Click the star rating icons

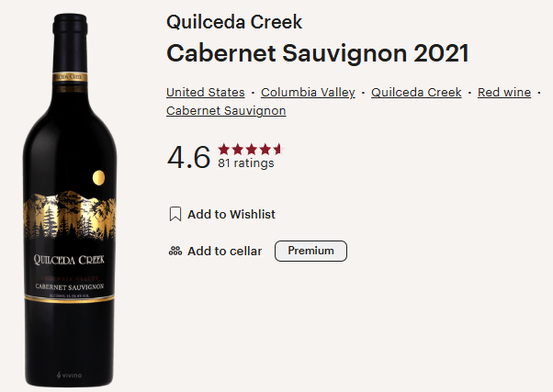[x=251, y=150]
